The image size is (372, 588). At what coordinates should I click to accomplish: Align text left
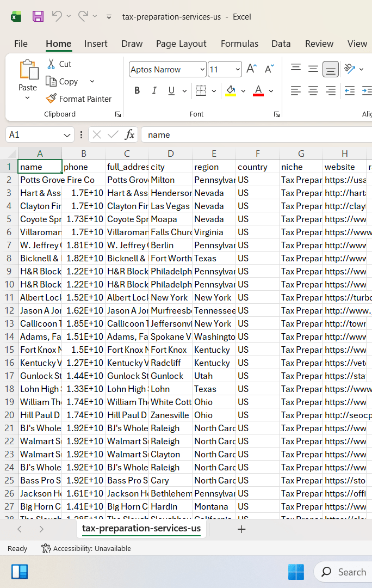pos(296,90)
